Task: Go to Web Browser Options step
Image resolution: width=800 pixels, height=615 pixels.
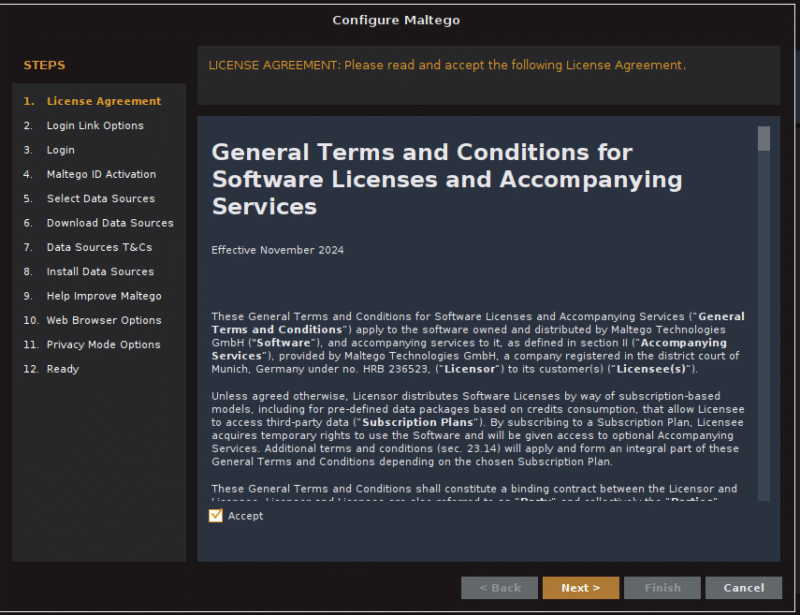Action: pos(104,321)
